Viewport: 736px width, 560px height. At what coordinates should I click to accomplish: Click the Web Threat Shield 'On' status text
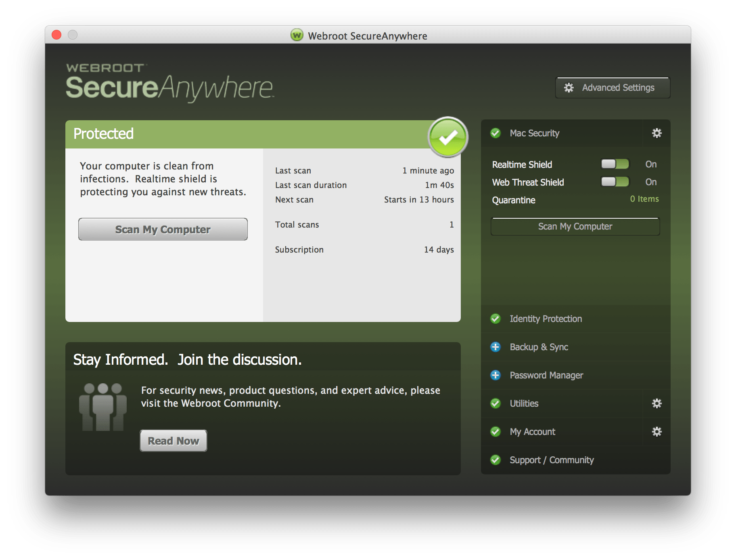coord(651,182)
